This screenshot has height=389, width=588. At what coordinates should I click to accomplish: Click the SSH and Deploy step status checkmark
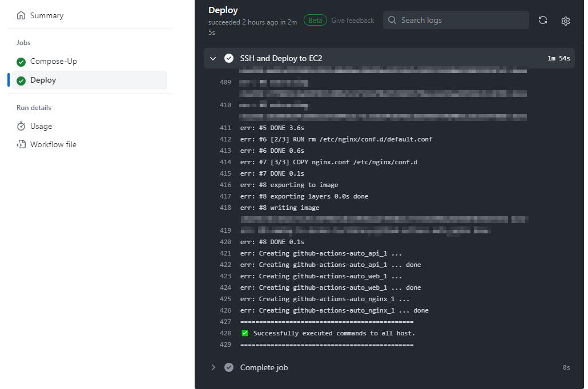point(229,58)
